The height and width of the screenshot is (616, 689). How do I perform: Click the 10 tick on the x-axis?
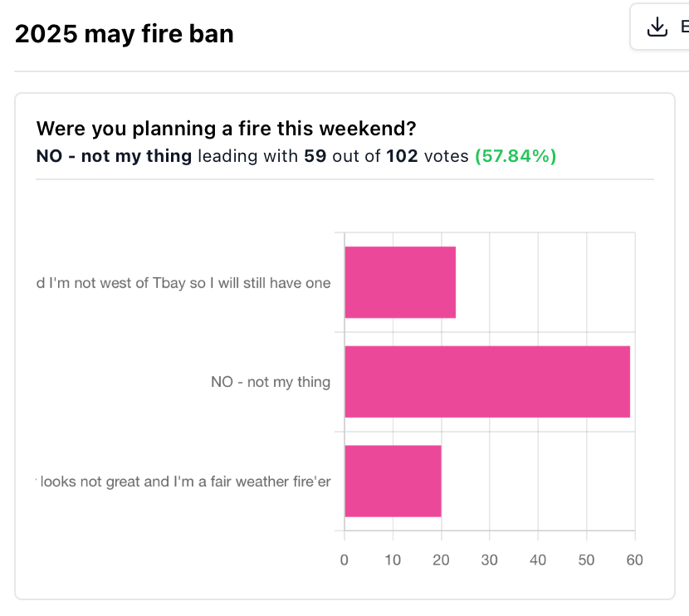pos(393,560)
